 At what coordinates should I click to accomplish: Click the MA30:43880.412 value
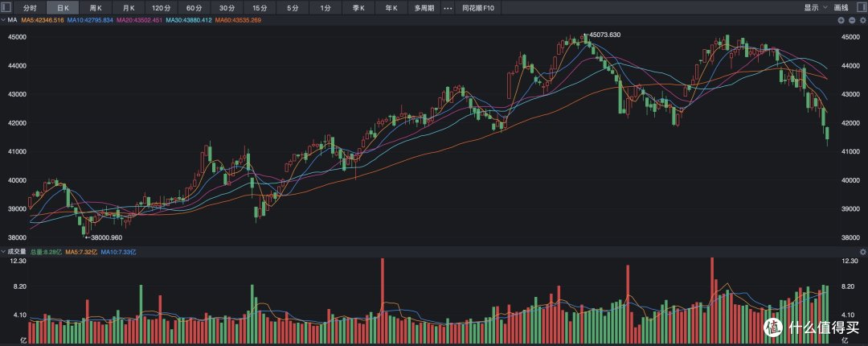[188, 20]
